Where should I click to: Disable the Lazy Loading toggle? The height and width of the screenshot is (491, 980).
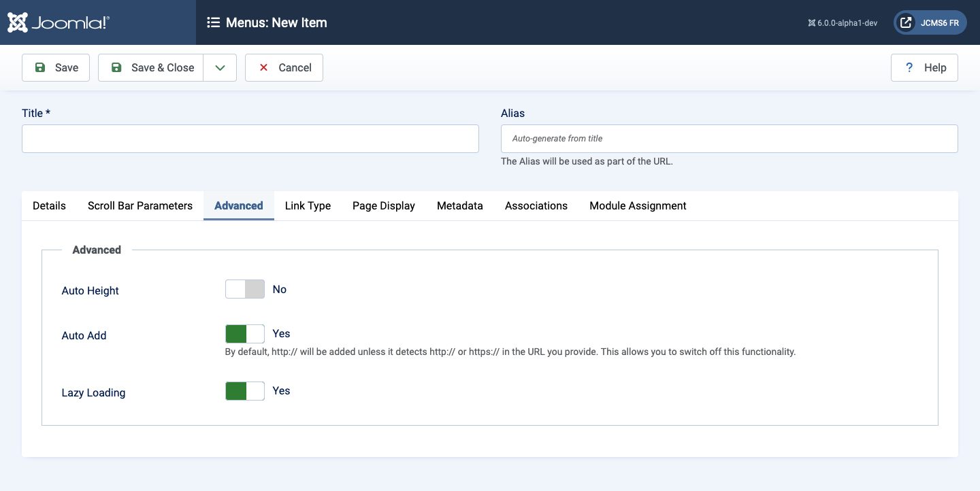click(245, 390)
